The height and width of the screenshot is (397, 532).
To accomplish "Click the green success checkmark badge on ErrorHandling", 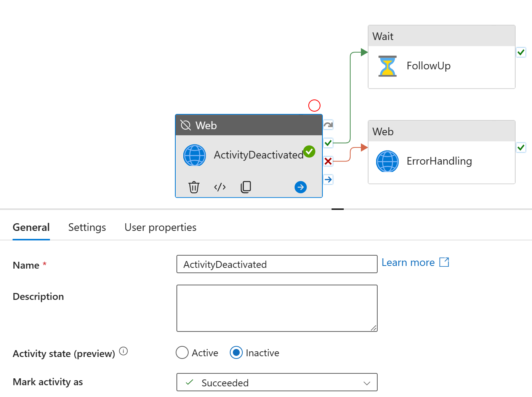I will tap(521, 147).
